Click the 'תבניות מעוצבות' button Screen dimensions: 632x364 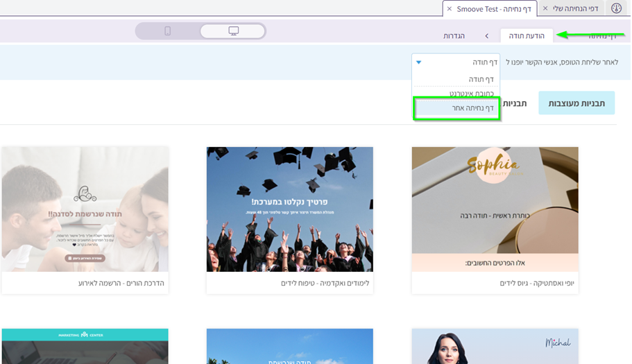[x=577, y=103]
